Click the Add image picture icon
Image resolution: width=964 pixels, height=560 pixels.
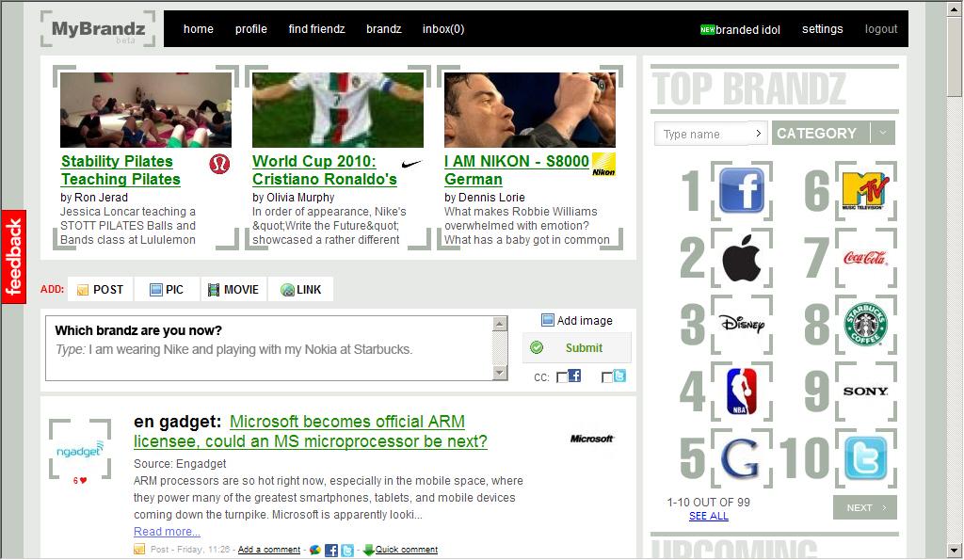point(547,320)
